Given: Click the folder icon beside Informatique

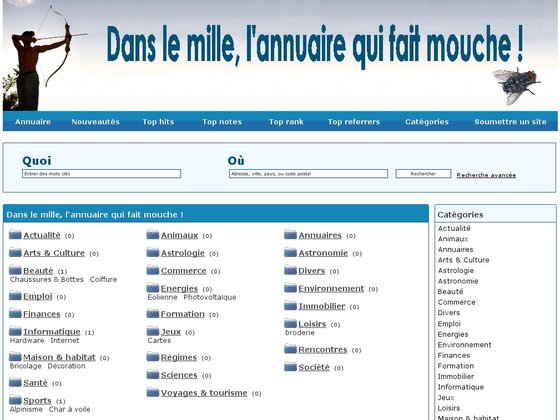Looking at the screenshot, I should 15,331.
